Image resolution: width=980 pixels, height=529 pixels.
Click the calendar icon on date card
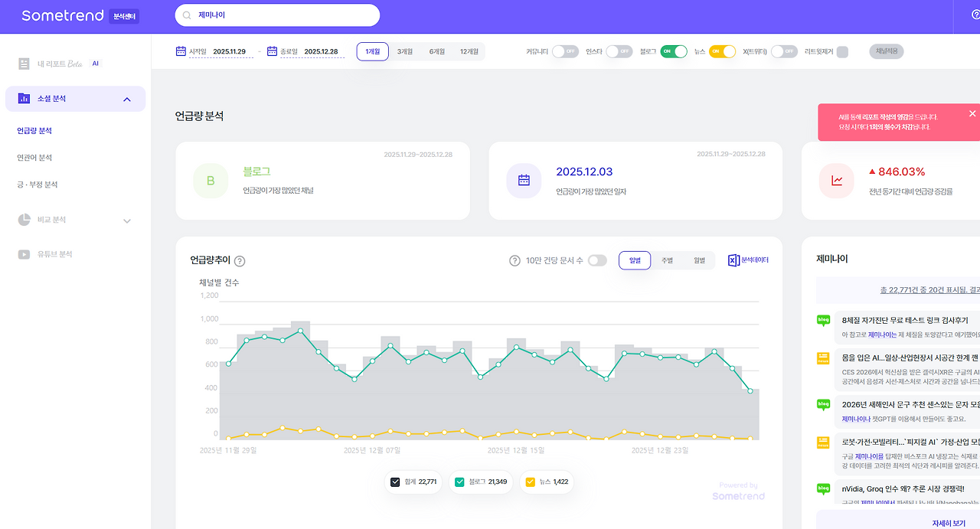[524, 181]
